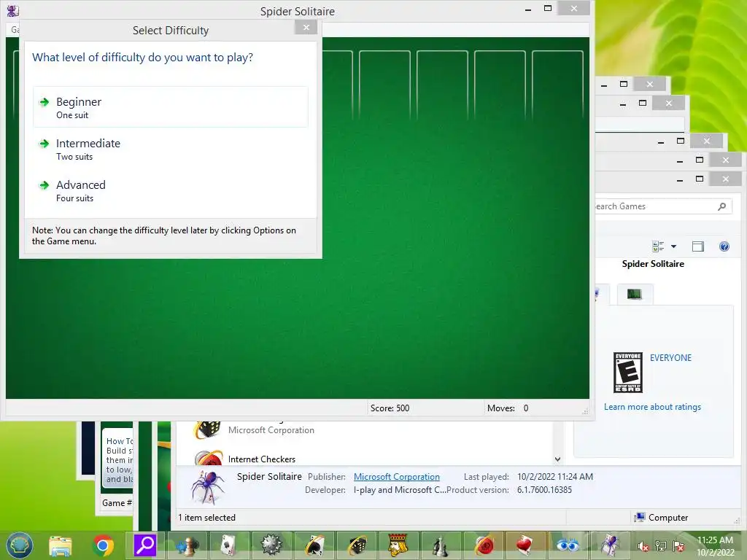Switch to Internet Spades taskbar icon
The width and height of the screenshot is (747, 560).
click(x=314, y=545)
